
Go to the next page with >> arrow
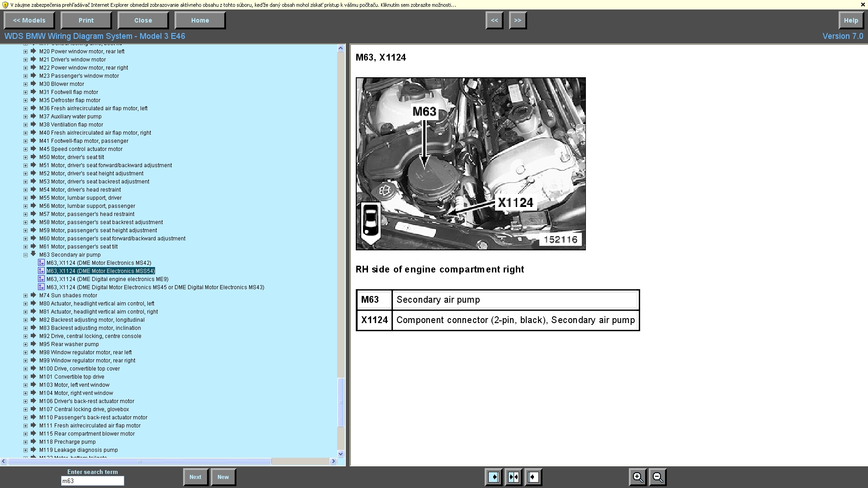coord(518,20)
